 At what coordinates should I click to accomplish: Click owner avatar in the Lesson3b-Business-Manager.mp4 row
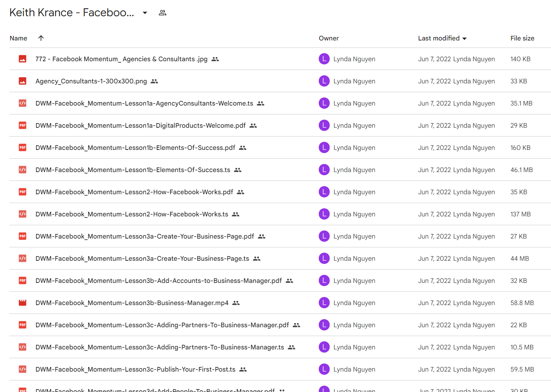click(x=324, y=303)
